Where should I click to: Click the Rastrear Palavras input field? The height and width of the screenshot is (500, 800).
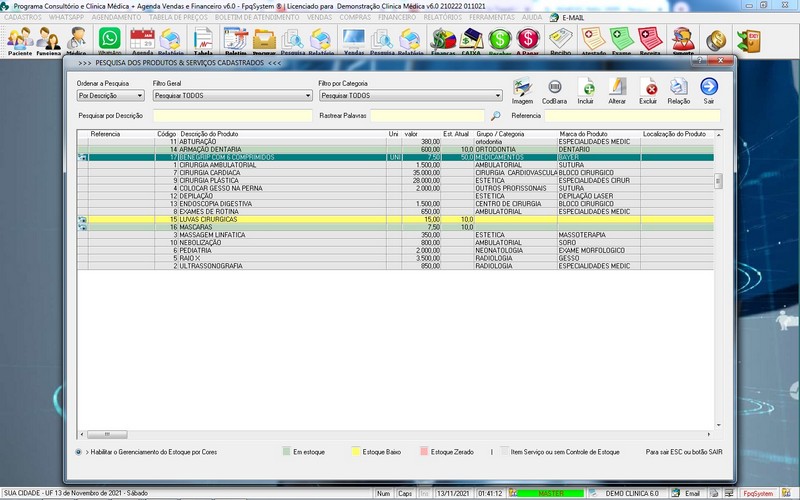click(428, 116)
